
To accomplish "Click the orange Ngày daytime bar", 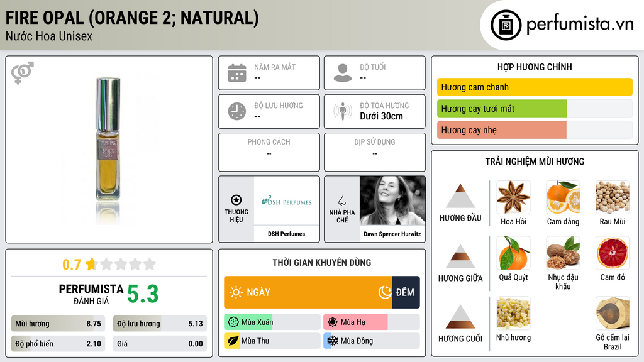I will point(308,292).
